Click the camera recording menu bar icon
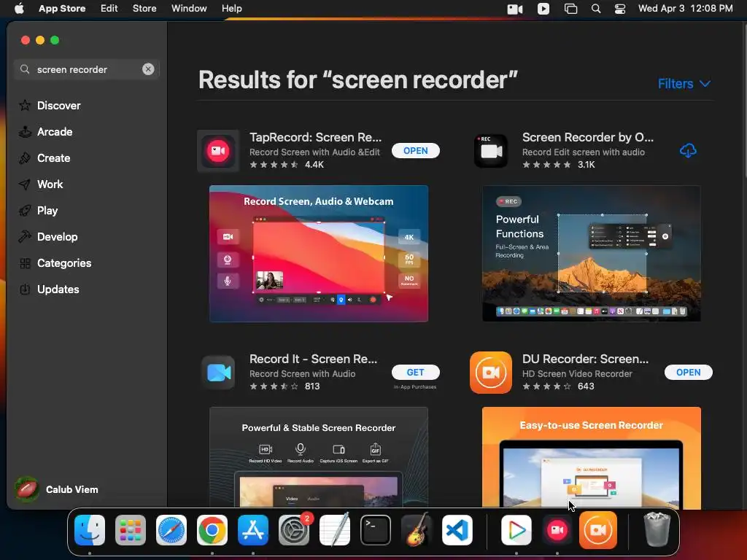The image size is (747, 560). (515, 9)
